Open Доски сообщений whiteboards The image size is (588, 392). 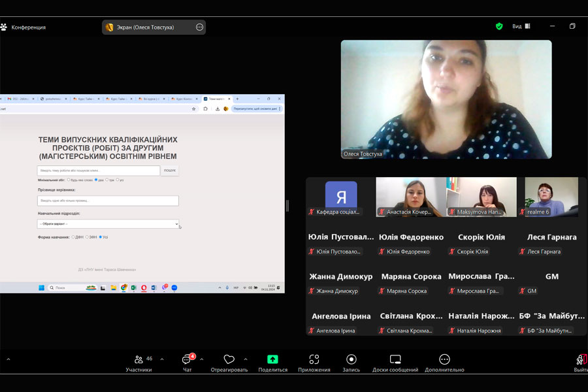click(x=395, y=363)
